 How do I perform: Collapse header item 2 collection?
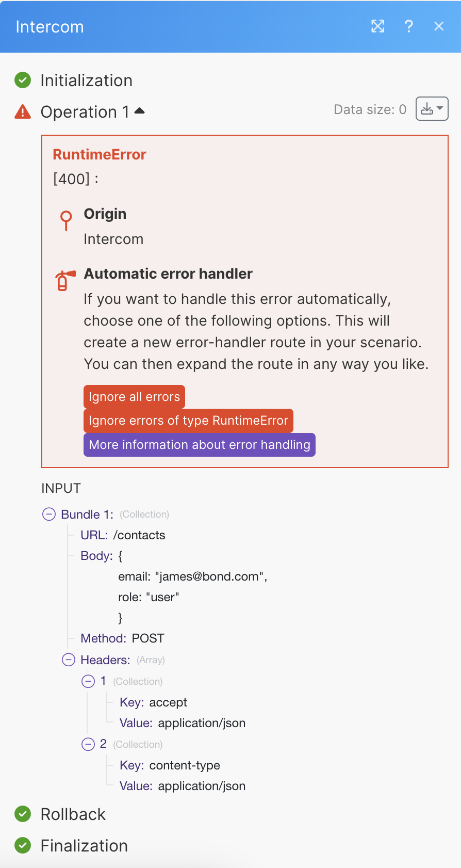point(88,744)
